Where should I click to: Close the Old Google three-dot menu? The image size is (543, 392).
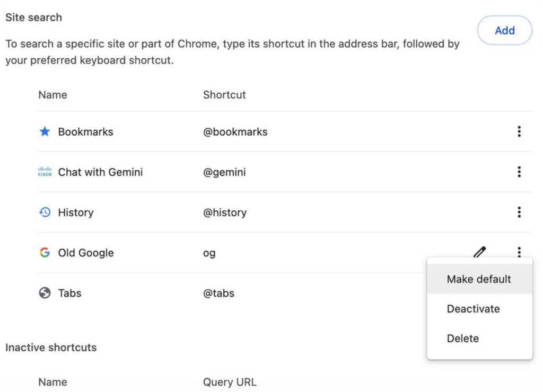coord(519,252)
